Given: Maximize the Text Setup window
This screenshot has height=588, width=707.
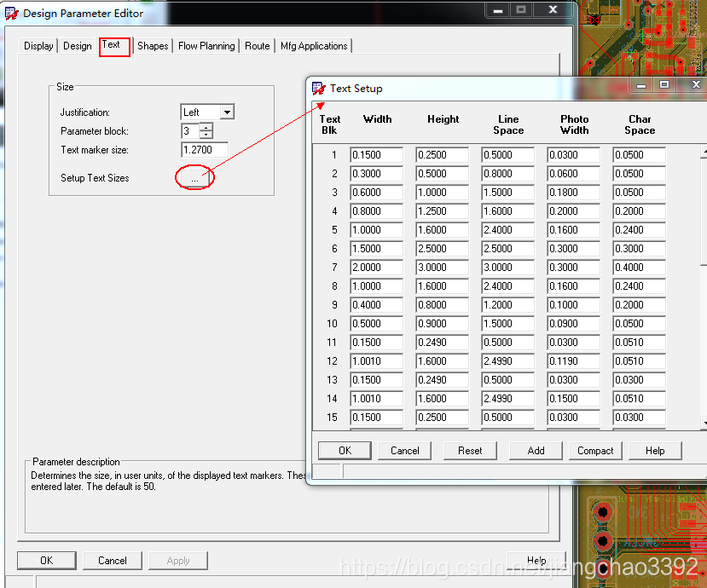Looking at the screenshot, I should [664, 84].
